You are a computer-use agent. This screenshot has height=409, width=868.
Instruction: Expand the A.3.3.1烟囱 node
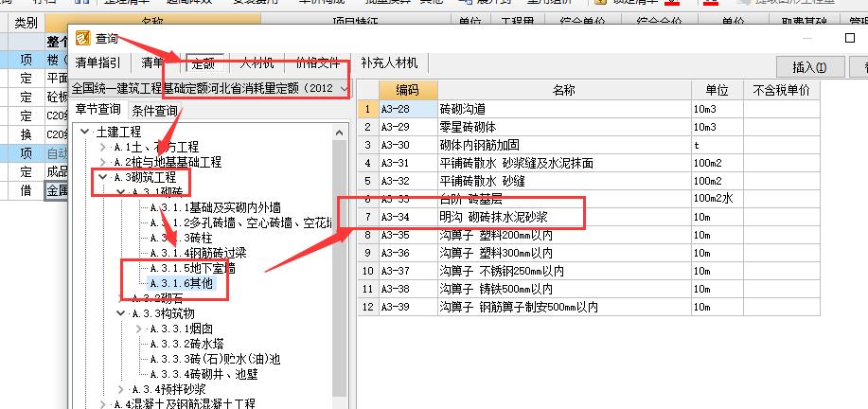[139, 329]
